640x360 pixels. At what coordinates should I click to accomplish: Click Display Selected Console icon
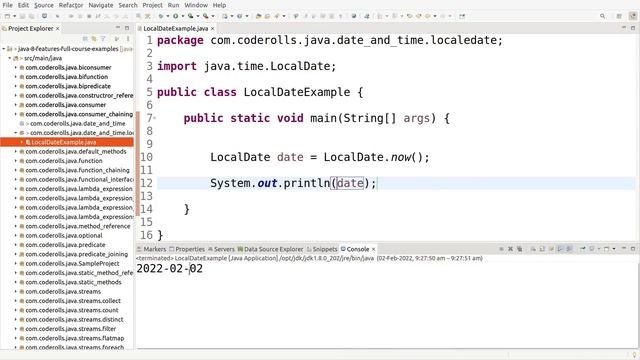592,249
